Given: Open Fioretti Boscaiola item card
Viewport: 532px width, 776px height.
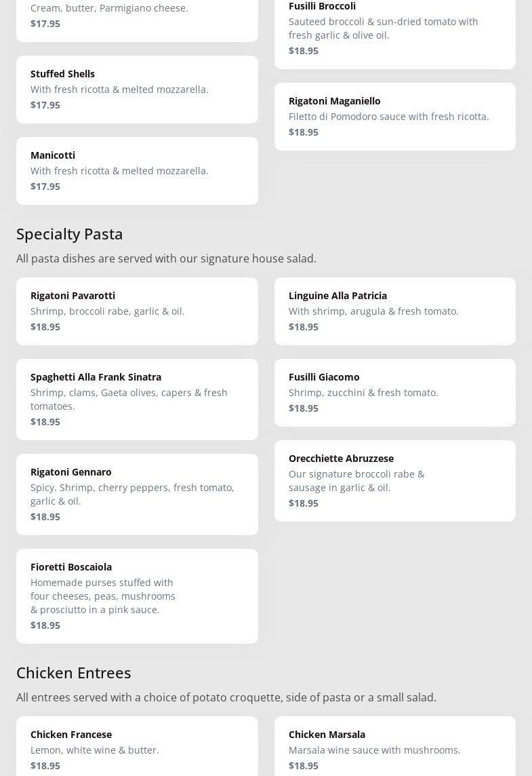Looking at the screenshot, I should [x=137, y=596].
